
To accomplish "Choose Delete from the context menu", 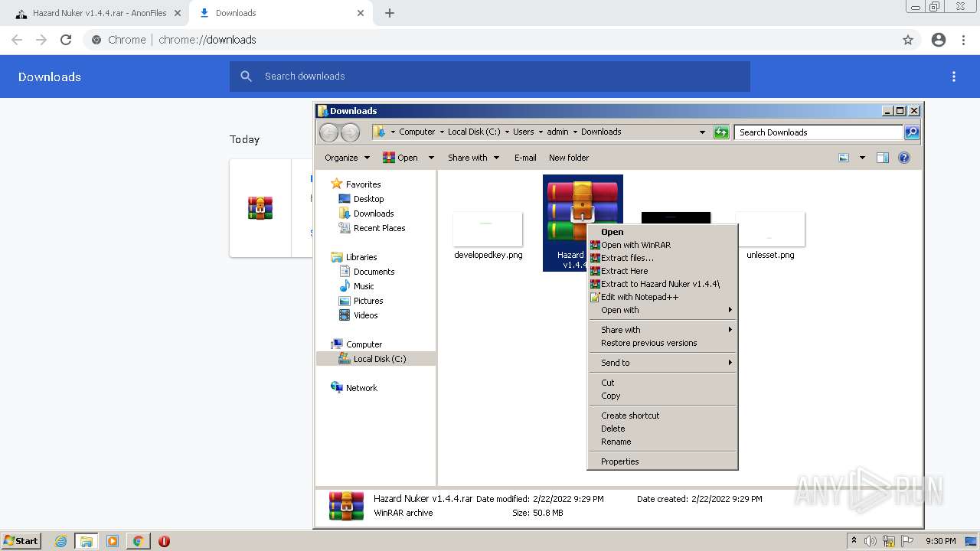I will coord(662,429).
